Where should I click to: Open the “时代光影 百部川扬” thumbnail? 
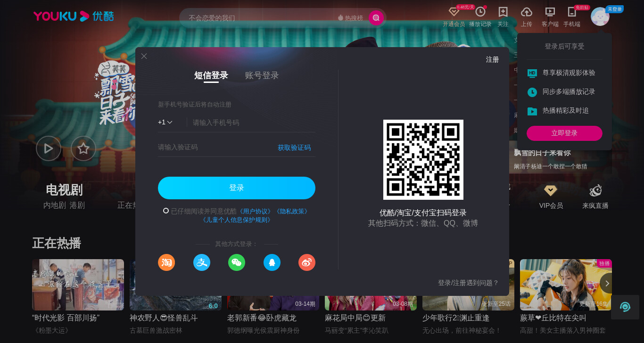click(78, 285)
